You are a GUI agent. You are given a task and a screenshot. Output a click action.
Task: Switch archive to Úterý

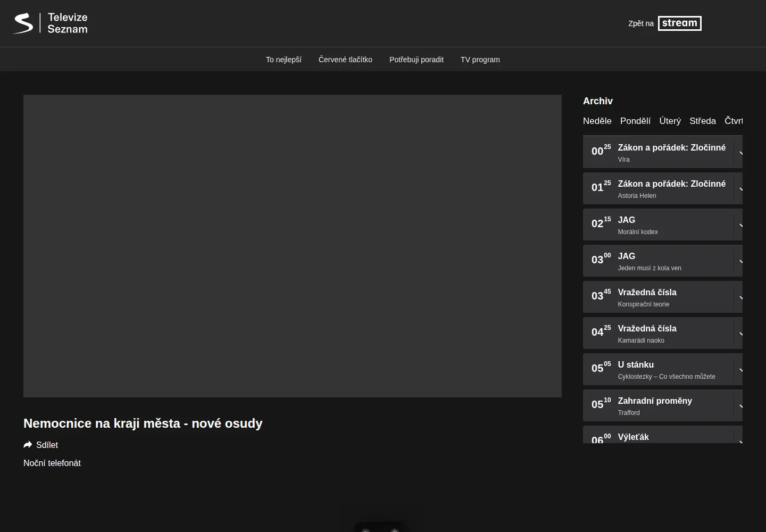click(670, 121)
